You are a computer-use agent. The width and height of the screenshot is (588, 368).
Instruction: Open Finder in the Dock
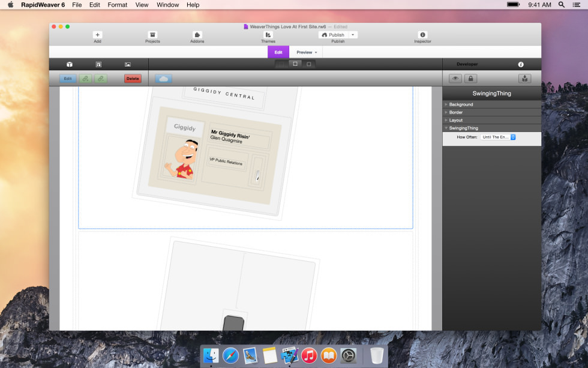pyautogui.click(x=211, y=355)
